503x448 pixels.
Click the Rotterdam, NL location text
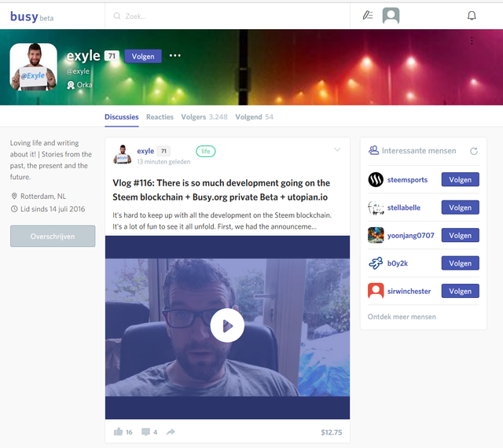[43, 196]
